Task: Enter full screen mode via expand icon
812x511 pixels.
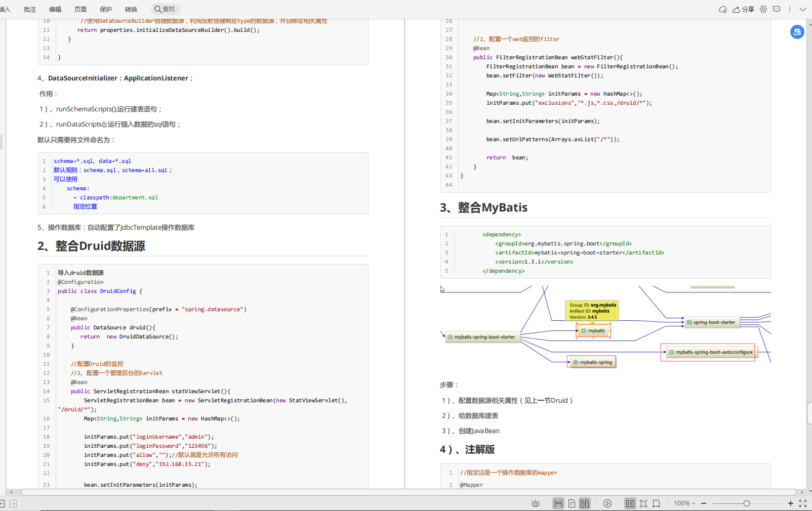Action: (x=803, y=503)
